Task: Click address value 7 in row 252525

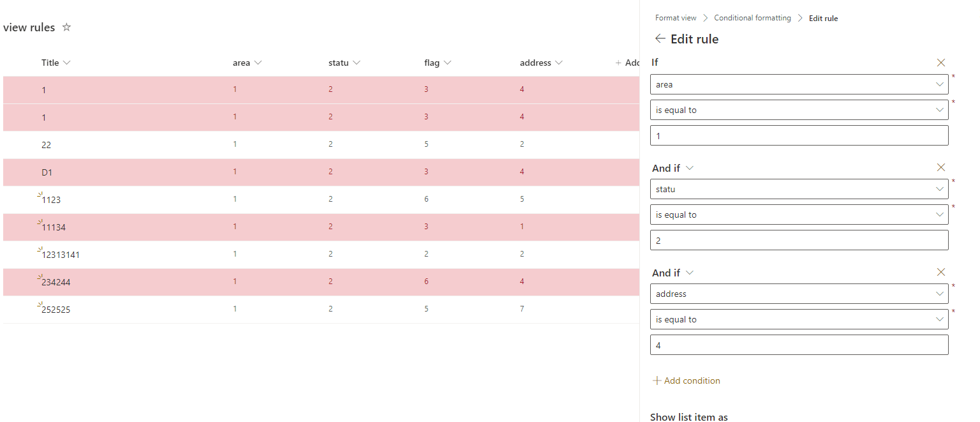Action: 522,309
